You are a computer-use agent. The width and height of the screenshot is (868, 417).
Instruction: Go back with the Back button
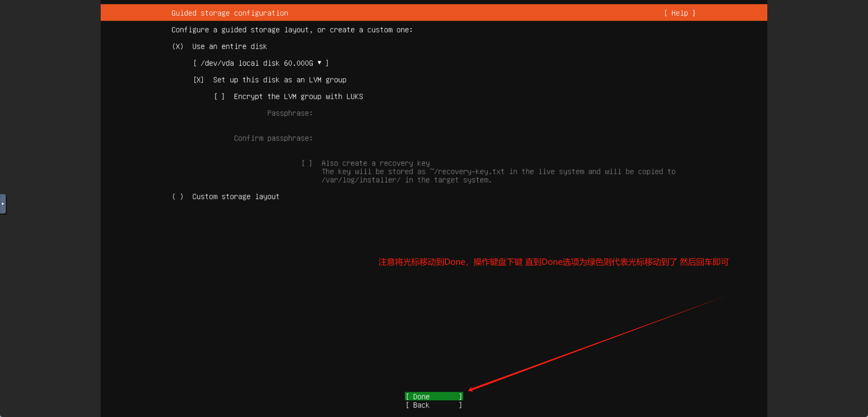(x=434, y=405)
